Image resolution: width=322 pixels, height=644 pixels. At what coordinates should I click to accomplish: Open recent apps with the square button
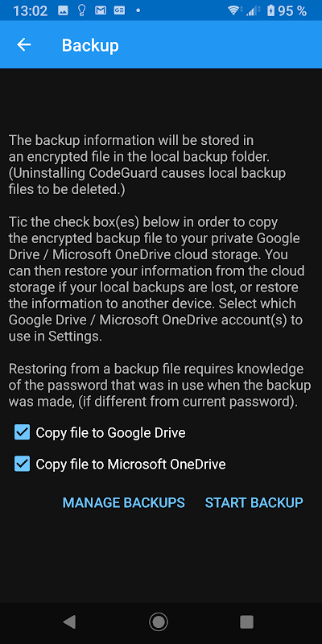[246, 621]
